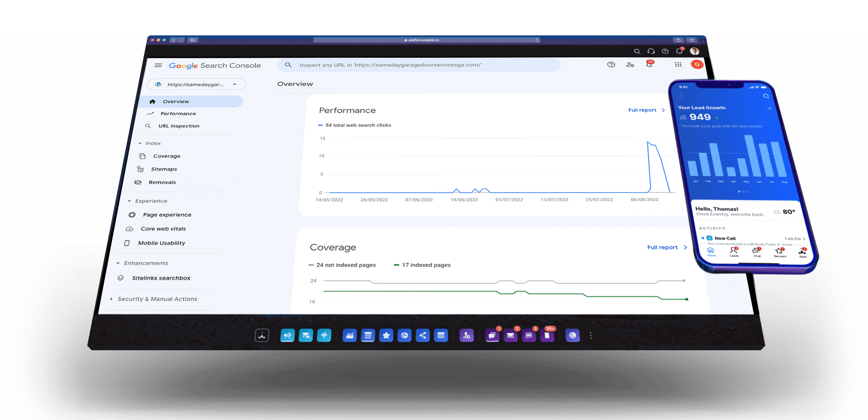Open Sitemaps in the sidebar

(164, 169)
